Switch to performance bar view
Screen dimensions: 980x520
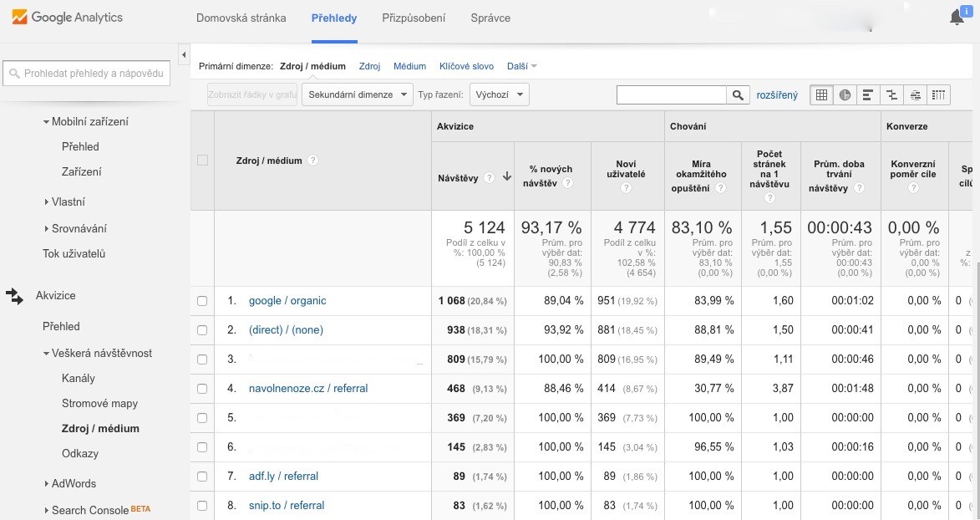[x=868, y=95]
